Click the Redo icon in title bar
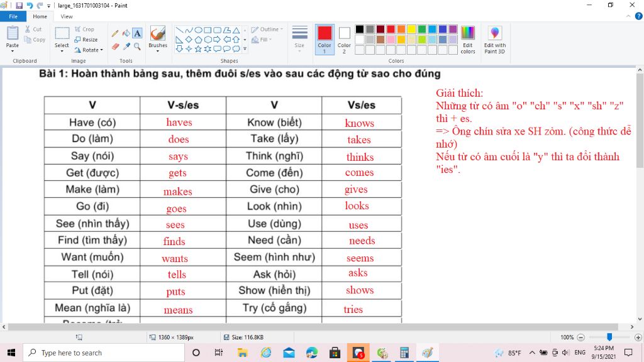This screenshot has width=644, height=362. coord(40,6)
